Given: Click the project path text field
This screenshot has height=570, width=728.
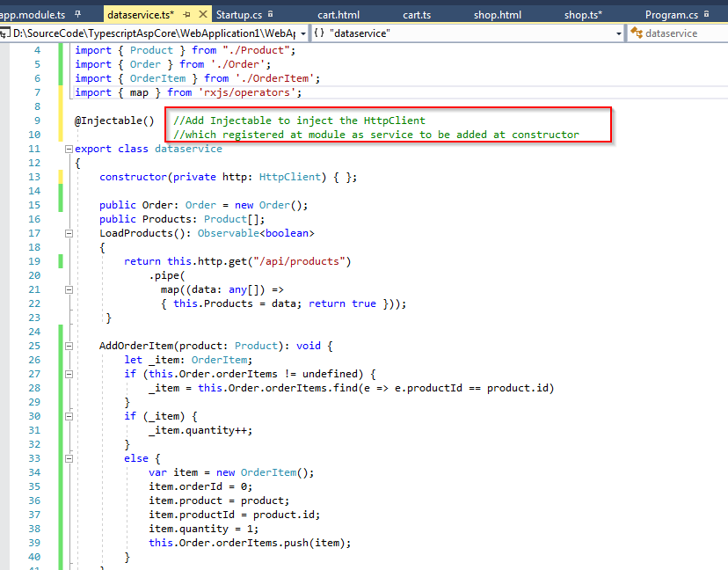Looking at the screenshot, I should (153, 33).
